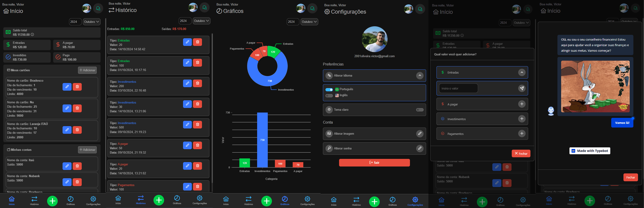Screen dimensions: 644x208
Task: Open the chatbot icon in the Gráficos header
Action: [x=312, y=9]
